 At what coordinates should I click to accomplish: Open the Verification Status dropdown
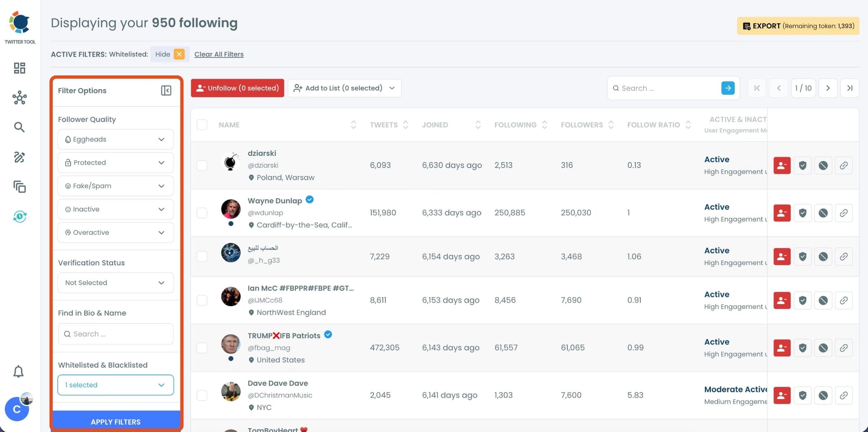[x=115, y=283]
